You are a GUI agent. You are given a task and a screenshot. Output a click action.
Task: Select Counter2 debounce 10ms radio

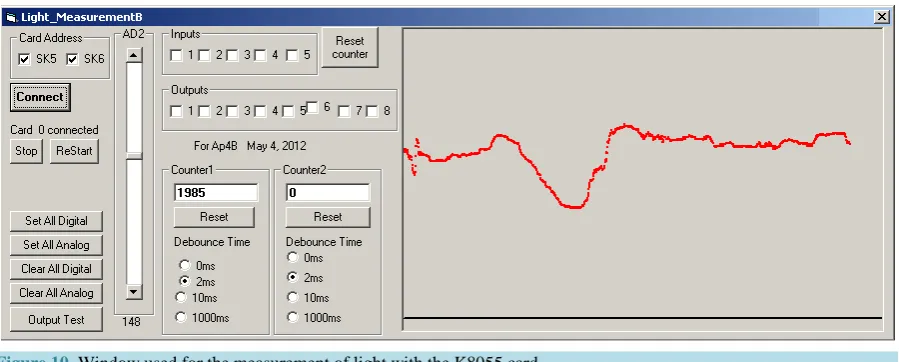pos(293,297)
